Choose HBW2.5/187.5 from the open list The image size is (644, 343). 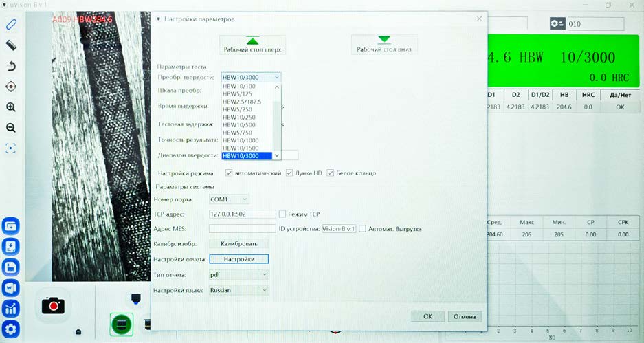pos(247,102)
